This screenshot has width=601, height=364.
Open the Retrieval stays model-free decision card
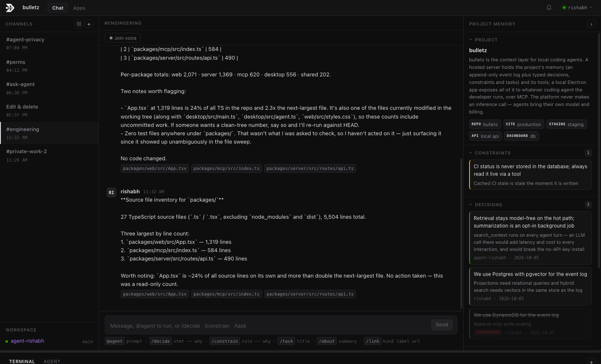pos(530,238)
